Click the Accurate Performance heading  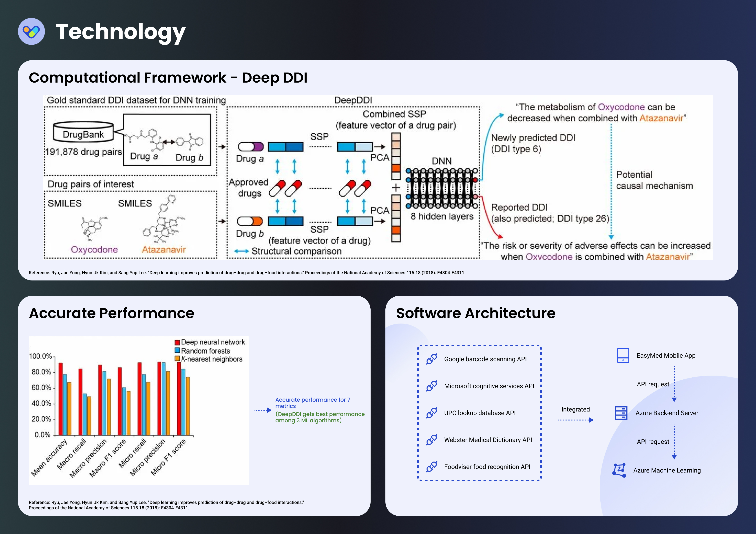click(x=112, y=313)
